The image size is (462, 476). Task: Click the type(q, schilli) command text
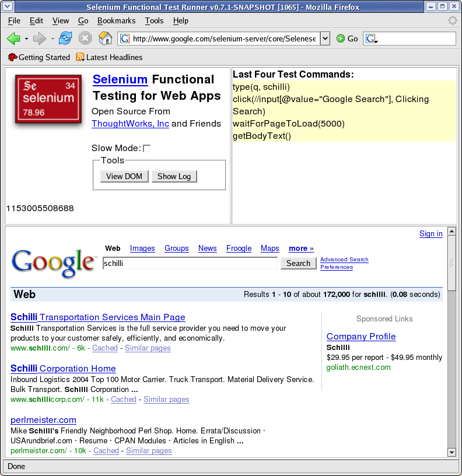tap(261, 87)
